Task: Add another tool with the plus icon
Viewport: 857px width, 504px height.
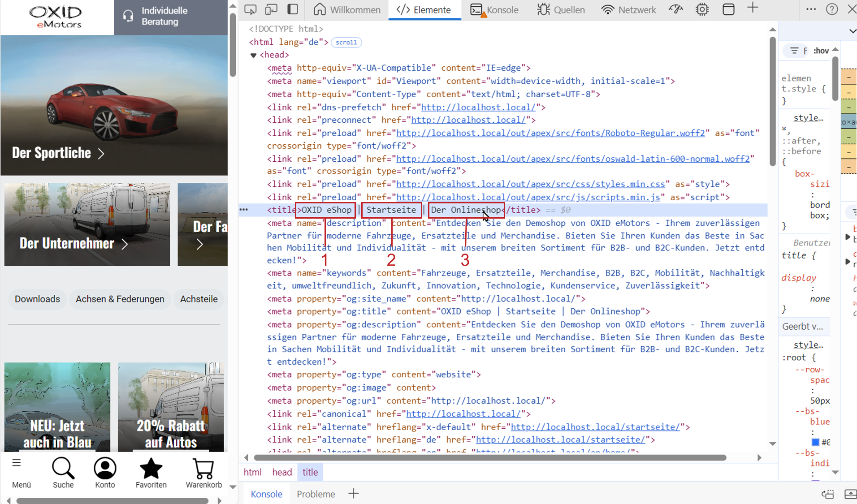Action: tap(753, 8)
